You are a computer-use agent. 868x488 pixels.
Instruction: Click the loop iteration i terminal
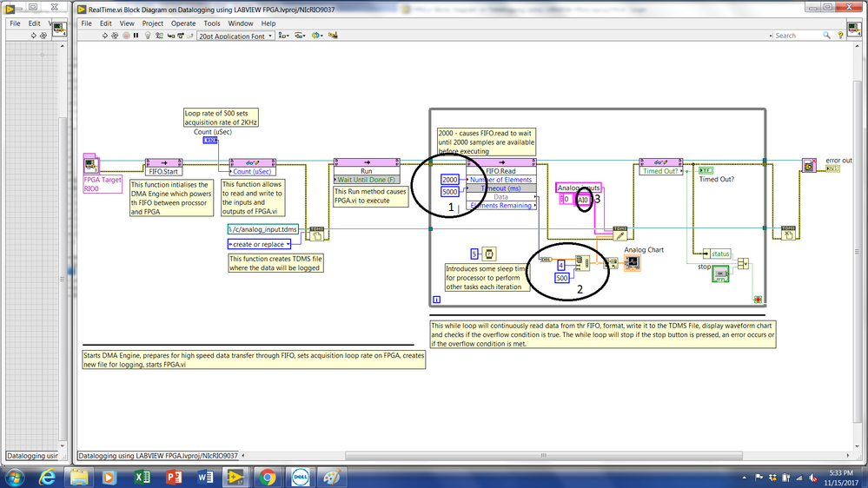pos(436,300)
